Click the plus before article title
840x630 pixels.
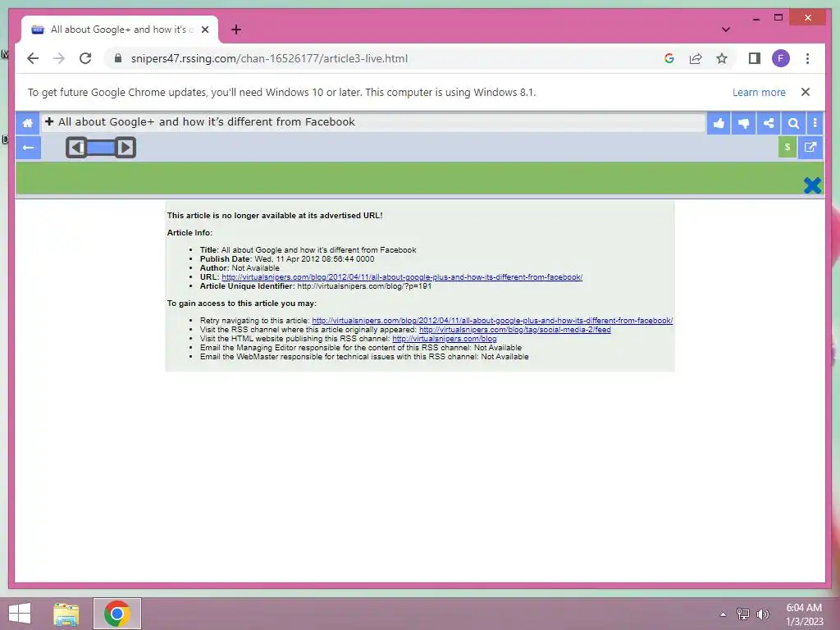coord(49,121)
